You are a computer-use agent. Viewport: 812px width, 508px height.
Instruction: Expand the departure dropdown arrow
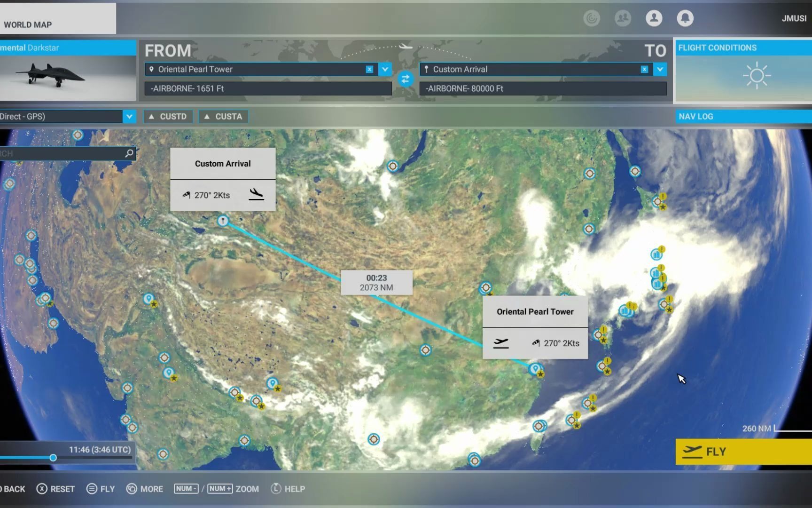[x=385, y=69]
